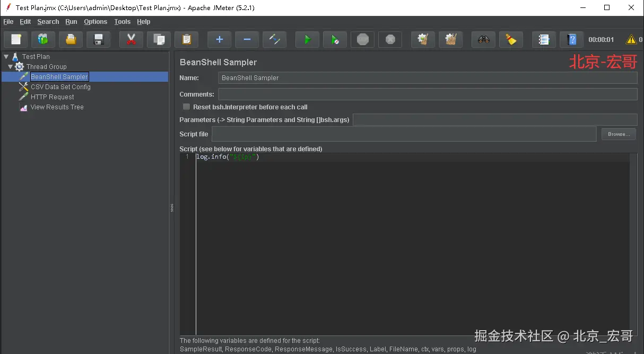Click the Toggle enable/disable icon
Viewport: 644px width, 354px height.
tap(274, 39)
